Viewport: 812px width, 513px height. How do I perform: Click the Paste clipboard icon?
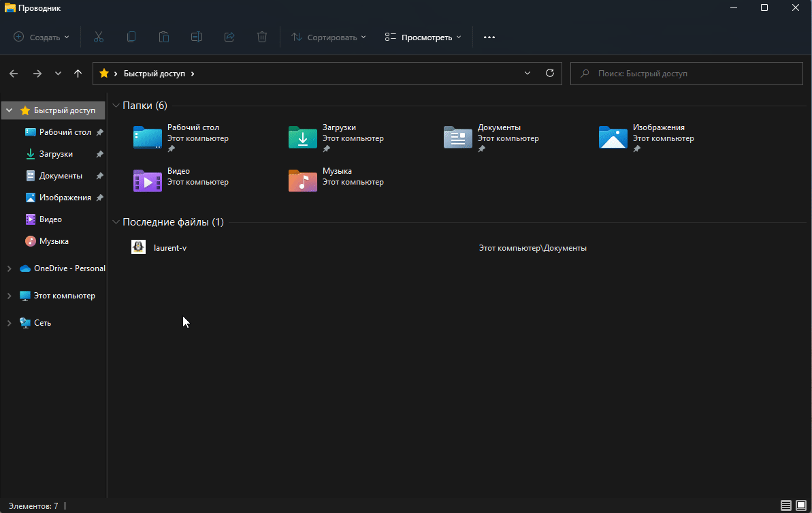163,37
